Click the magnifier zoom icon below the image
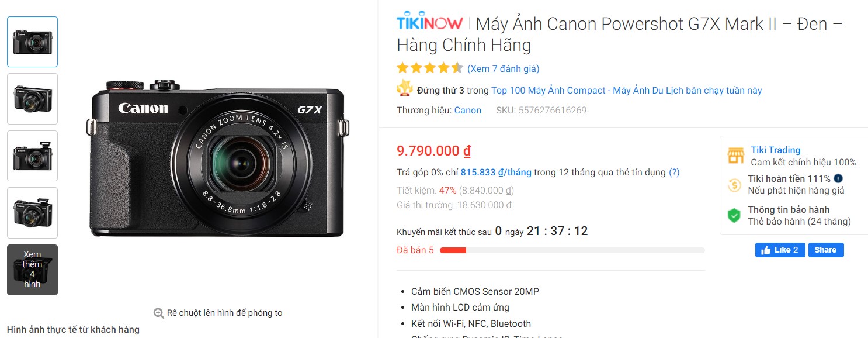 tap(158, 313)
